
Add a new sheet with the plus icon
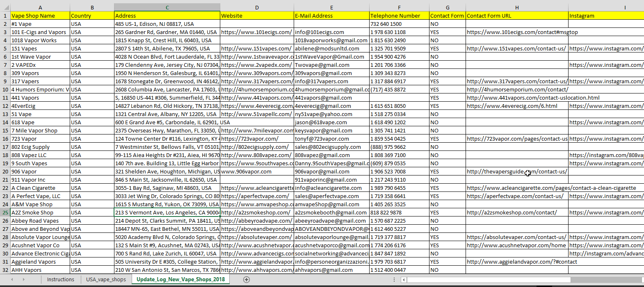[x=247, y=280]
